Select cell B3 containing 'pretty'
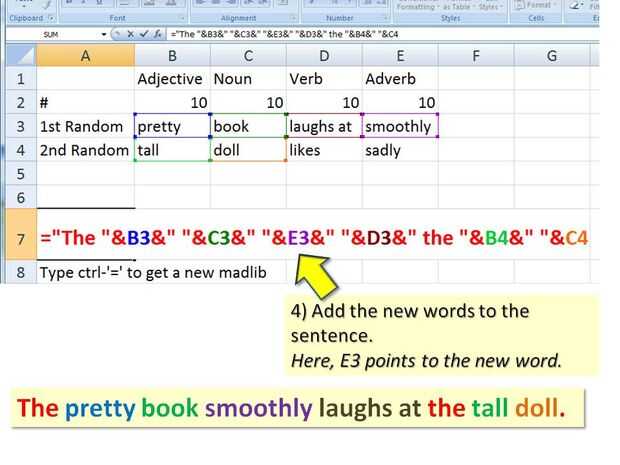The image size is (620, 465). [172, 127]
